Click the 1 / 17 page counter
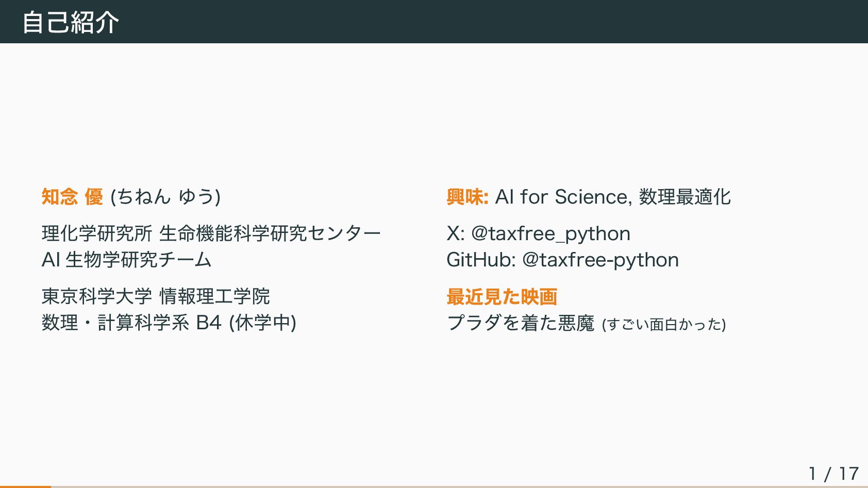The width and height of the screenshot is (868, 488). pyautogui.click(x=833, y=474)
